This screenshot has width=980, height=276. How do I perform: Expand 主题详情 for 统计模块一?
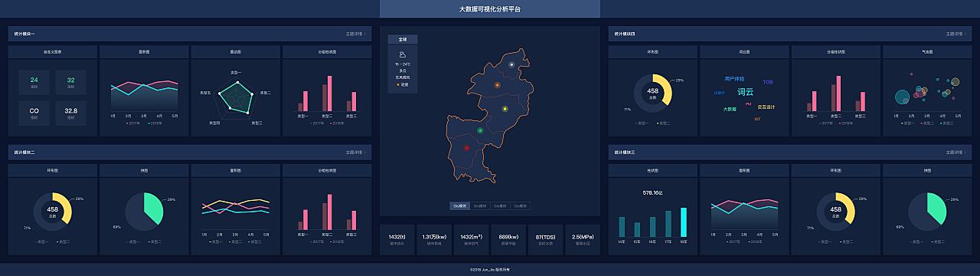tap(356, 34)
